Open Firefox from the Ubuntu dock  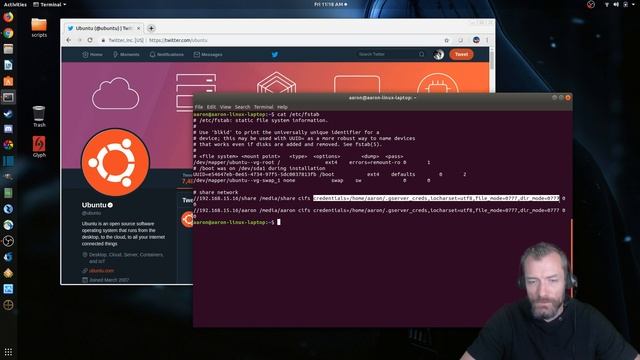(8, 17)
